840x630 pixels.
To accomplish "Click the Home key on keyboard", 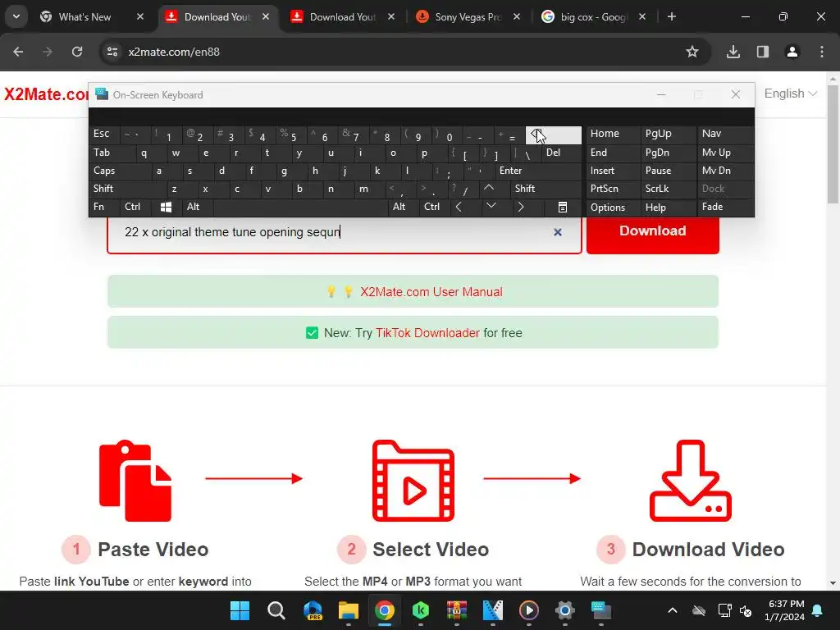I will (x=613, y=134).
